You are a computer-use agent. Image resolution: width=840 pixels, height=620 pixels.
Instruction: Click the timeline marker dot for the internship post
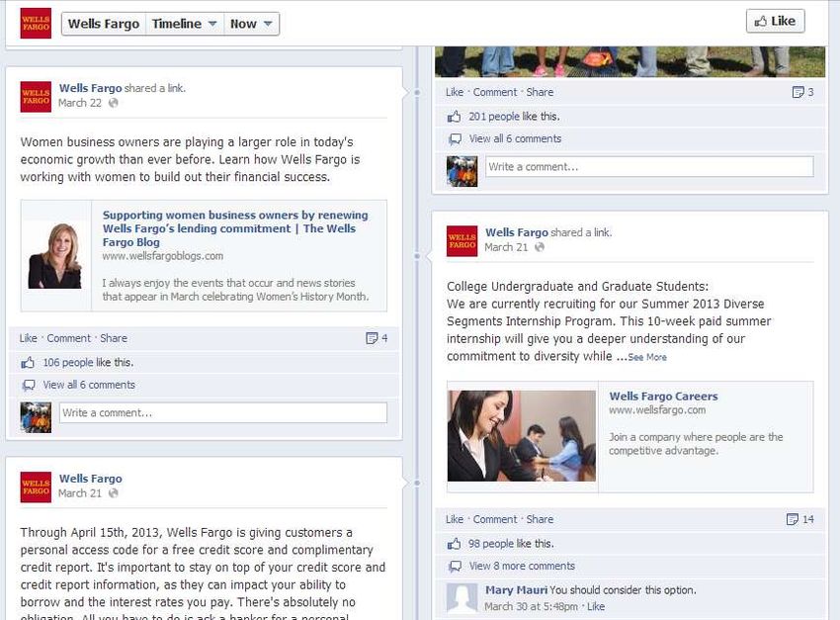click(417, 256)
